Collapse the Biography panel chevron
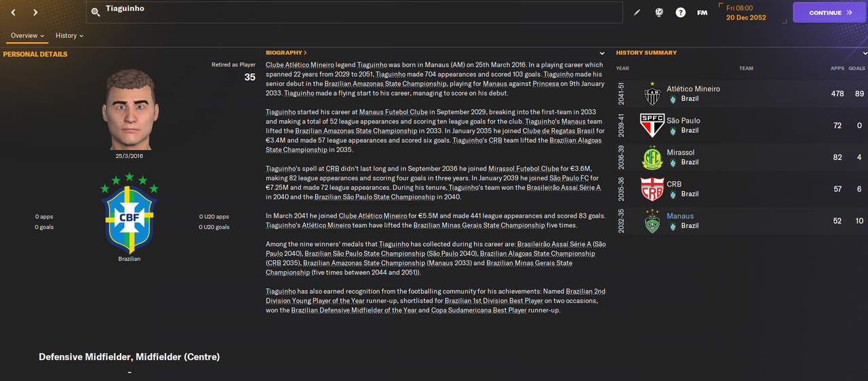Viewport: 868px width, 381px height. point(602,53)
